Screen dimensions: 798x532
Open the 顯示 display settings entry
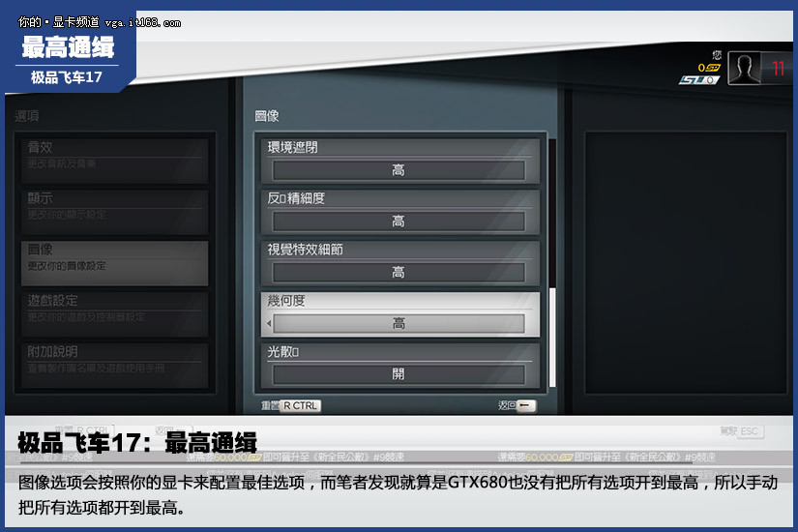[114, 212]
